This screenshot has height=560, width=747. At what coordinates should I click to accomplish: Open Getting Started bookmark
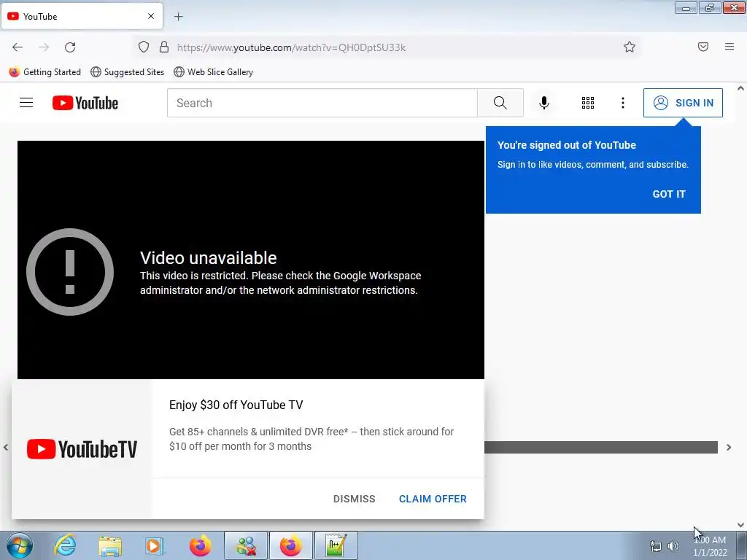44,72
